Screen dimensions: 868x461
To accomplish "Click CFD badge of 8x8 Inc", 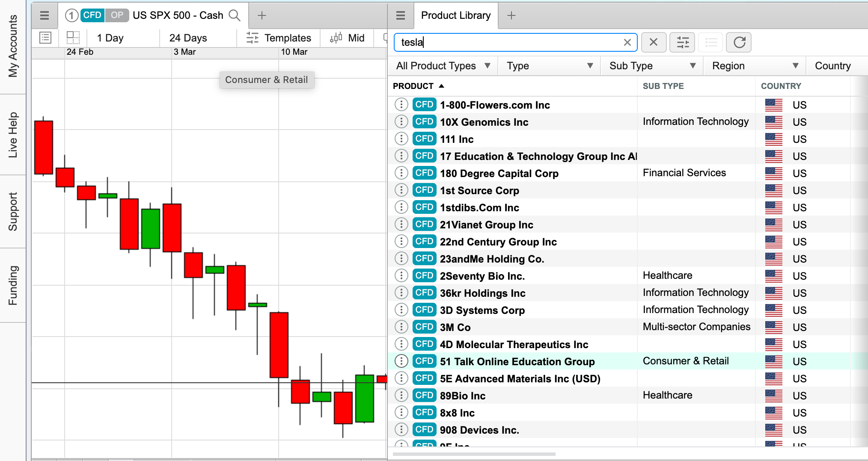I will pyautogui.click(x=424, y=412).
